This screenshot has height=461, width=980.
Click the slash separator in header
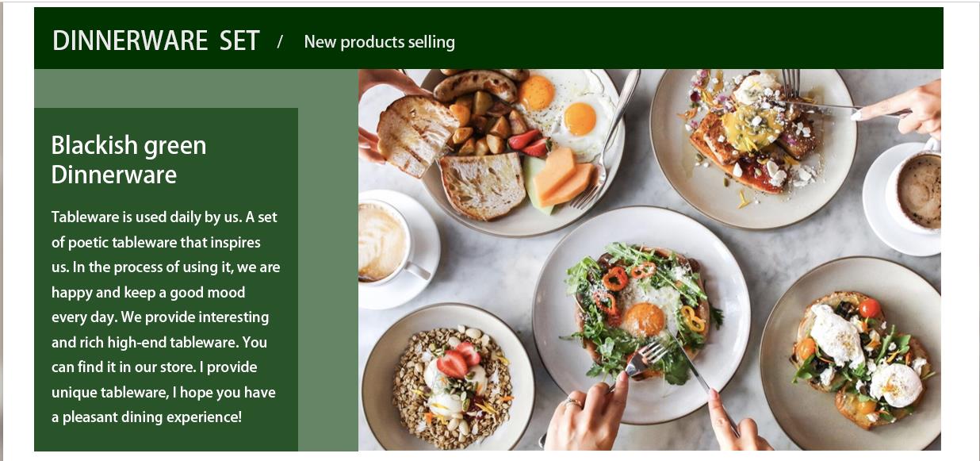280,42
